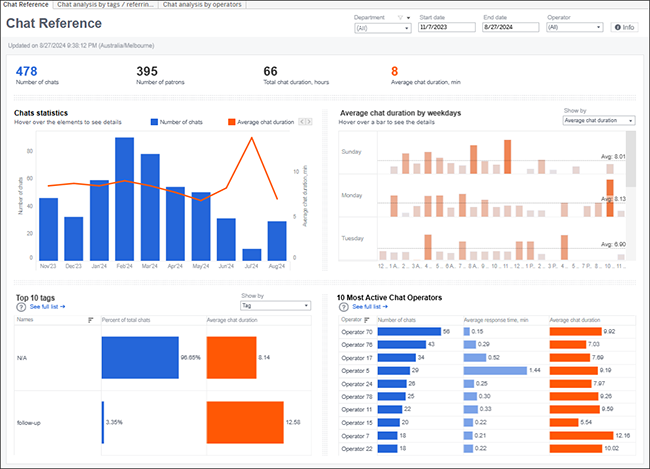Click the legend previous arrow
This screenshot has height=469, width=650.
tap(302, 122)
